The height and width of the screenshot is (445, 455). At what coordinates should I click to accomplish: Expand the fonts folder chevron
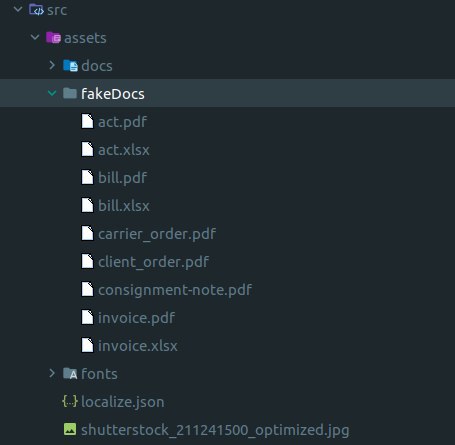pyautogui.click(x=52, y=373)
